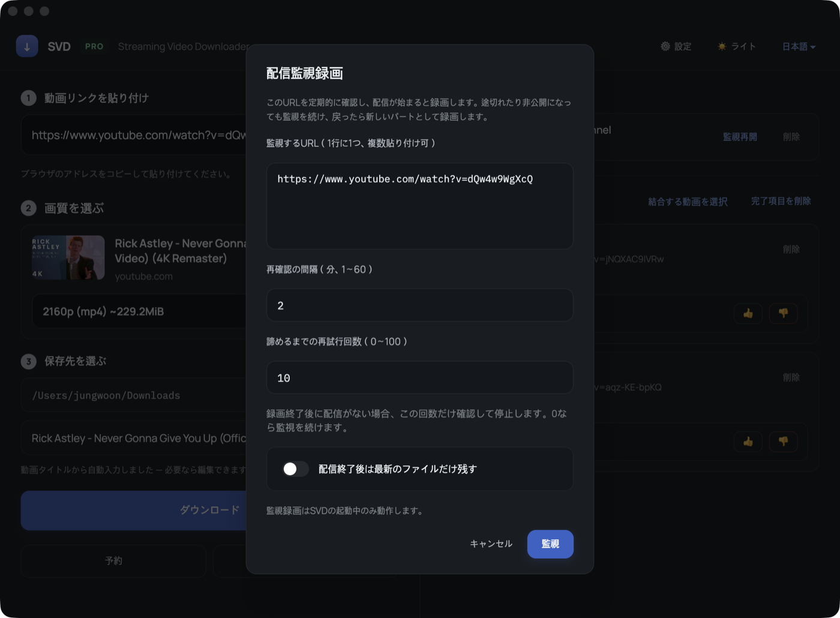Click the video link field in the main window
The width and height of the screenshot is (840, 618).
[134, 136]
